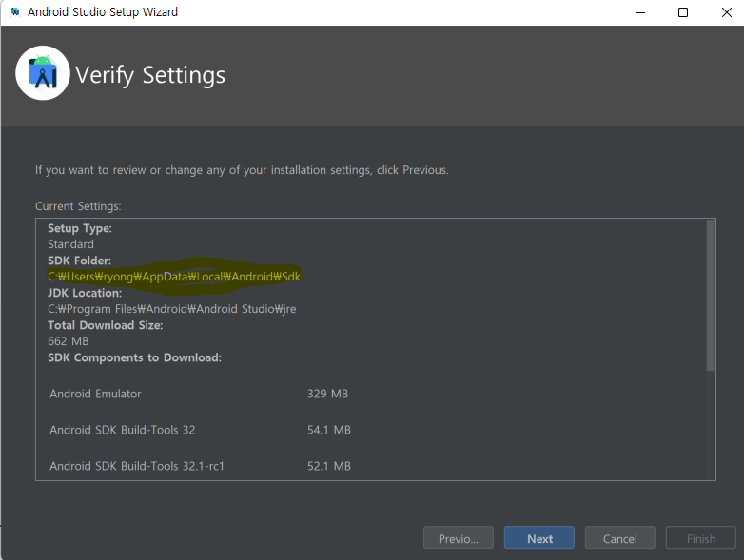
Task: Maximize the Setup Wizard window
Action: 683,12
